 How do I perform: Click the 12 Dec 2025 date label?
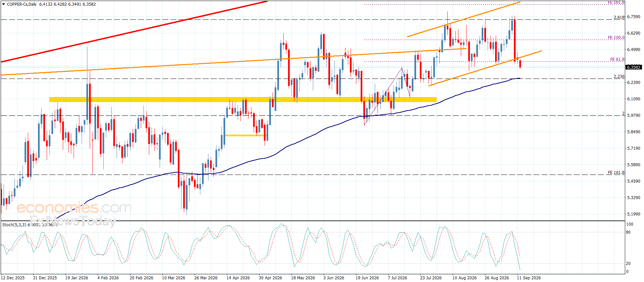pos(13,278)
